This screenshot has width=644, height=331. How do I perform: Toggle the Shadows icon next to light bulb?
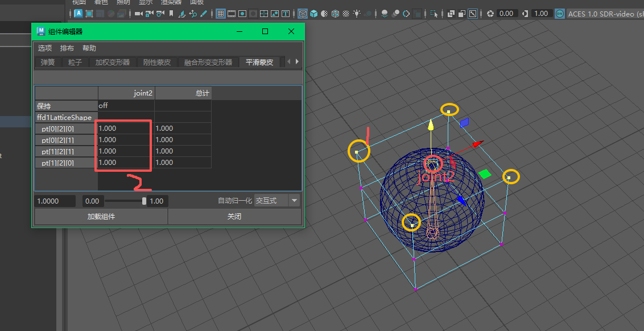368,14
